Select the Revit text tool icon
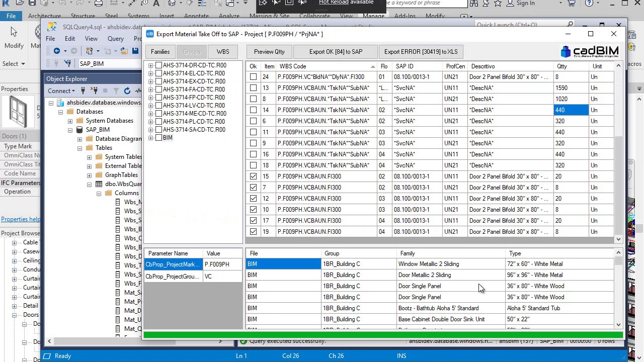 156,3
